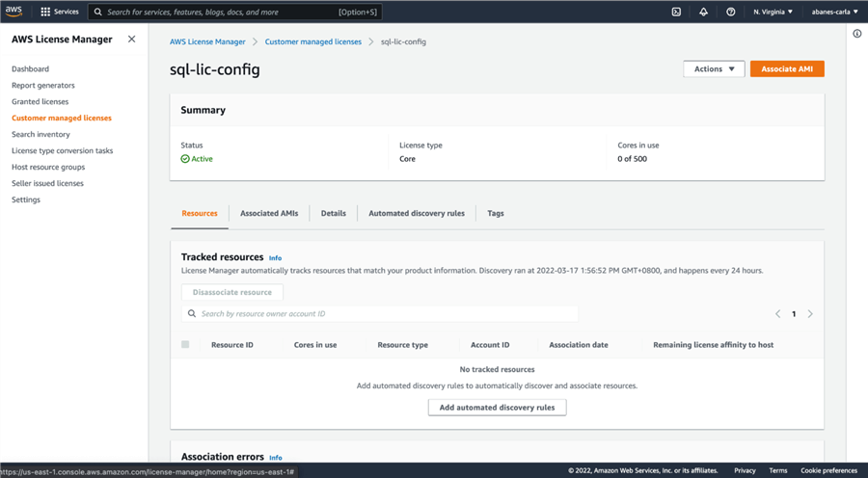Viewport: 868px width, 478px height.
Task: Switch to the Associated AMIs tab
Action: coord(269,213)
